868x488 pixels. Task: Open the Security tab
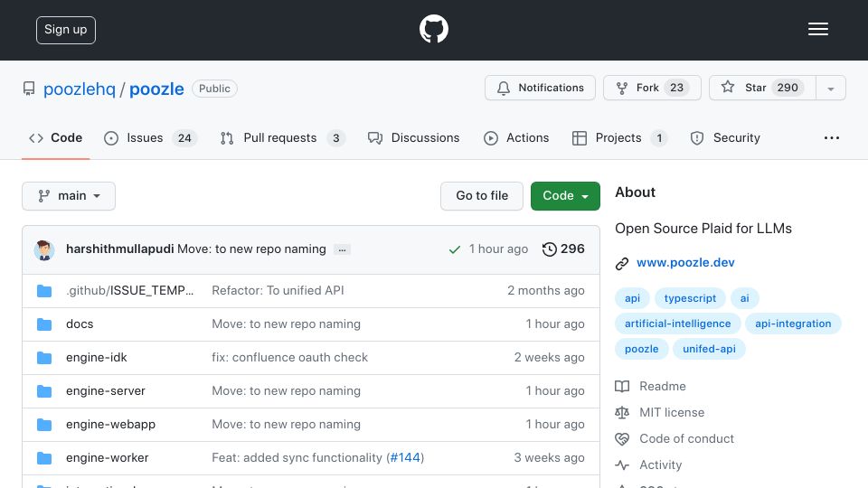[x=725, y=137]
